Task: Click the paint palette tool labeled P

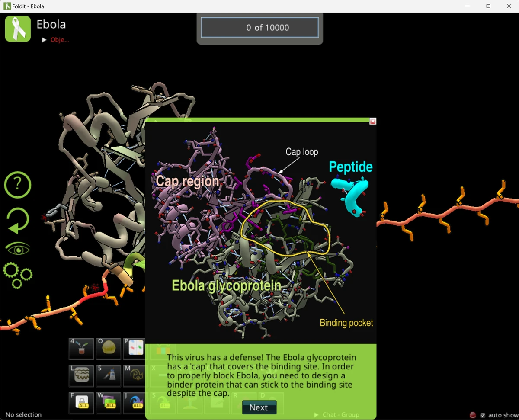Action: click(135, 349)
